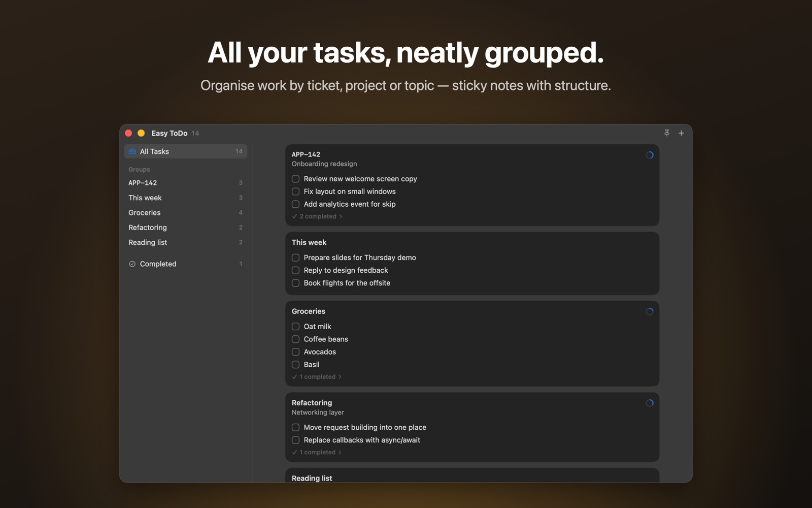The width and height of the screenshot is (812, 508).
Task: Click the APP-142 card title
Action: 306,154
